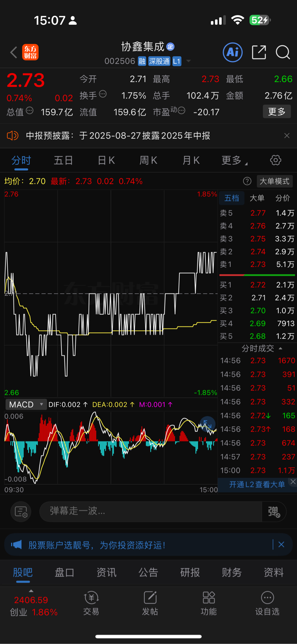Tap the 15:07 clock in status bar
Screen dimensions: 297x644
[49, 20]
